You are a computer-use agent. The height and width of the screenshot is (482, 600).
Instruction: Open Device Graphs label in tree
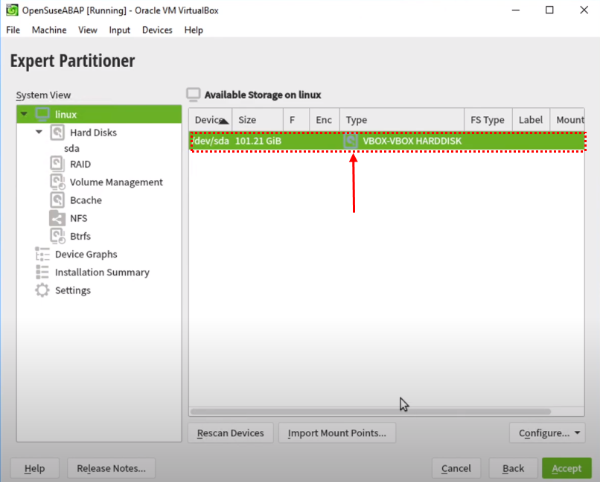point(86,254)
